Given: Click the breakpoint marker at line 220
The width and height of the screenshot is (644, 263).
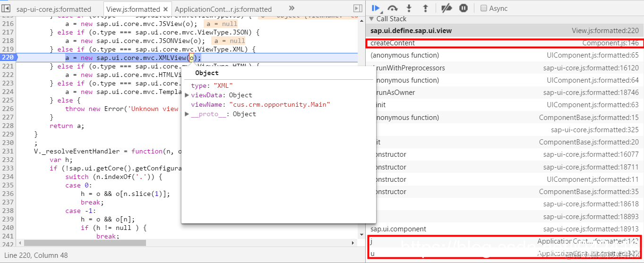Looking at the screenshot, I should point(9,58).
